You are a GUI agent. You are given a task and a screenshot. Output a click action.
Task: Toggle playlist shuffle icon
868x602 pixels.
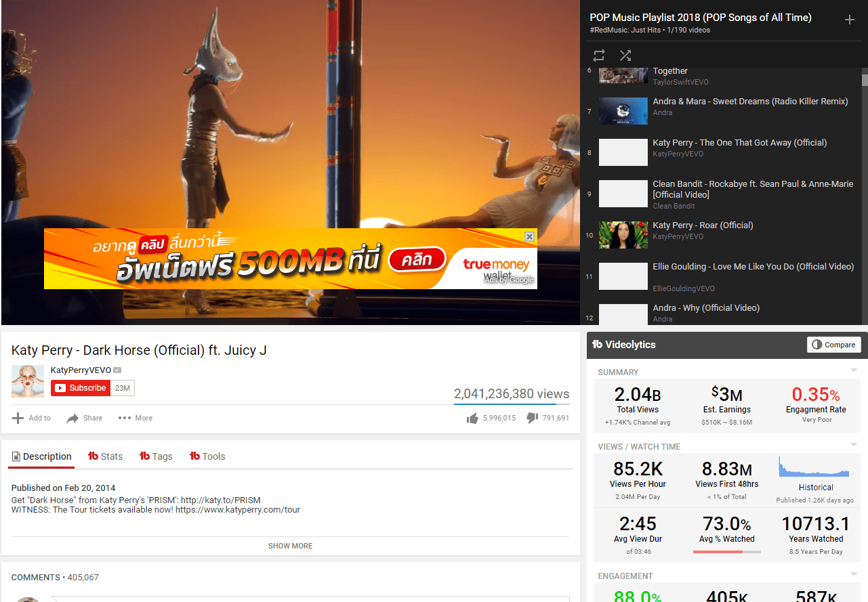625,56
